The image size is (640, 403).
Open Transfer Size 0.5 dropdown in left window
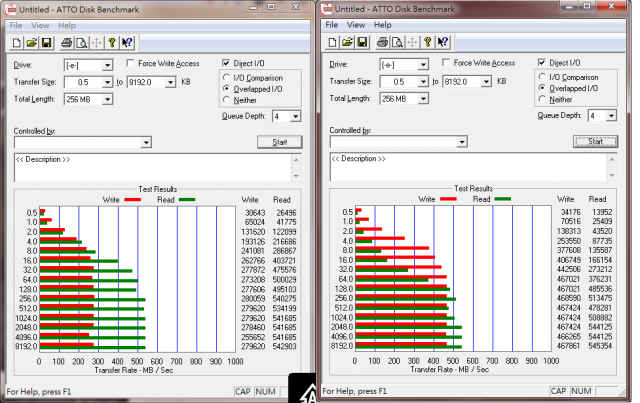tap(107, 82)
